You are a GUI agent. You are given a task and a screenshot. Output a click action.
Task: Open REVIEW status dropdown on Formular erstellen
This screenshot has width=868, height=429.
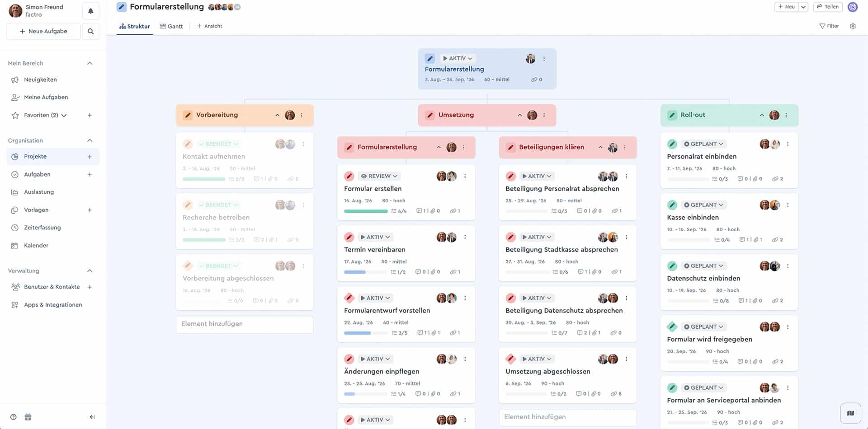click(379, 176)
